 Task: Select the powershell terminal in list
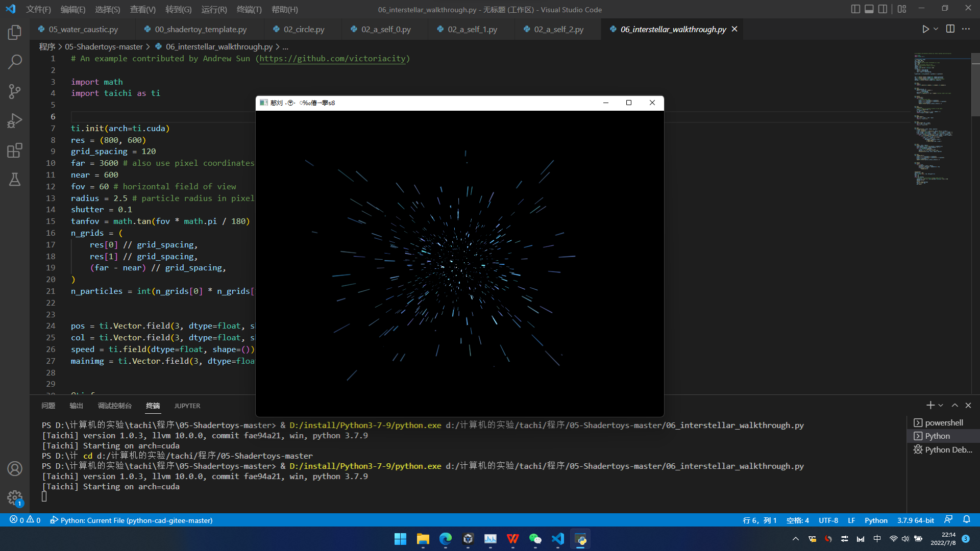(944, 422)
